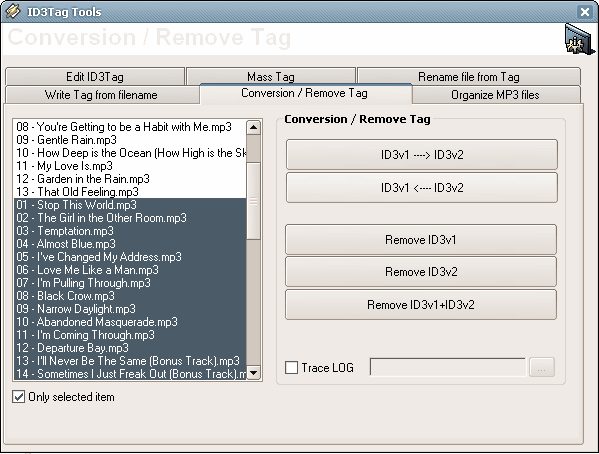
Task: Open the Organize MP3 files tab
Action: 495,94
